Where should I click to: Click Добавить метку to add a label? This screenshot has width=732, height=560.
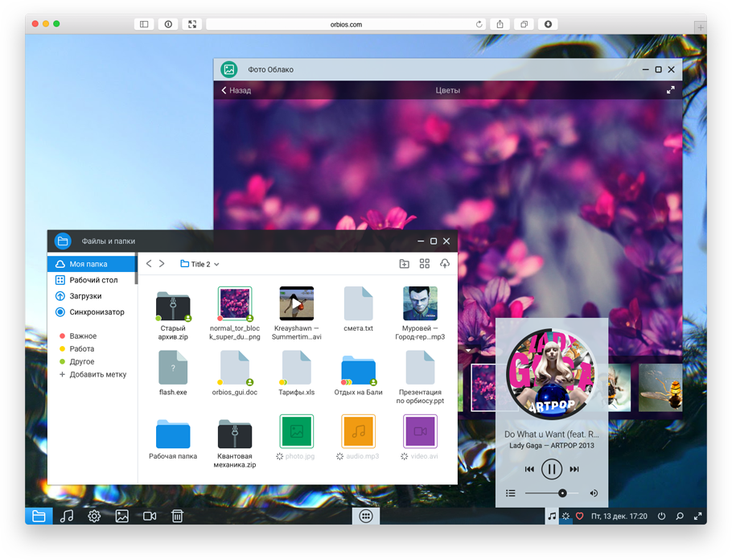(97, 374)
